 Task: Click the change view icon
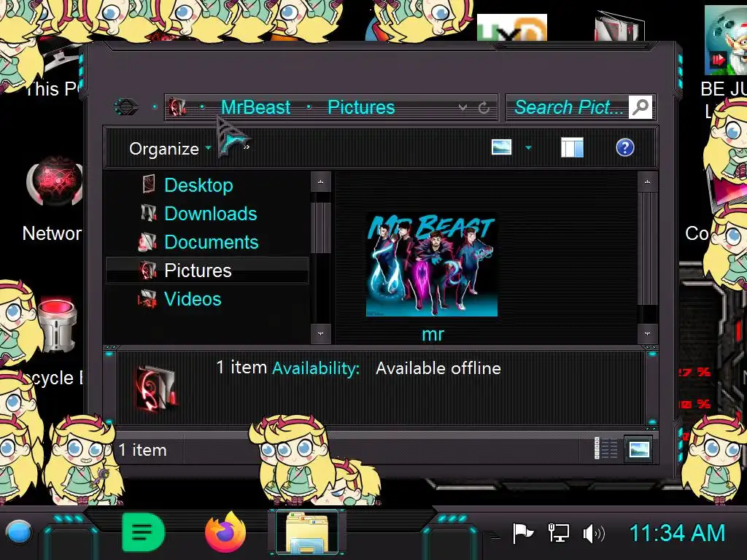pyautogui.click(x=502, y=147)
